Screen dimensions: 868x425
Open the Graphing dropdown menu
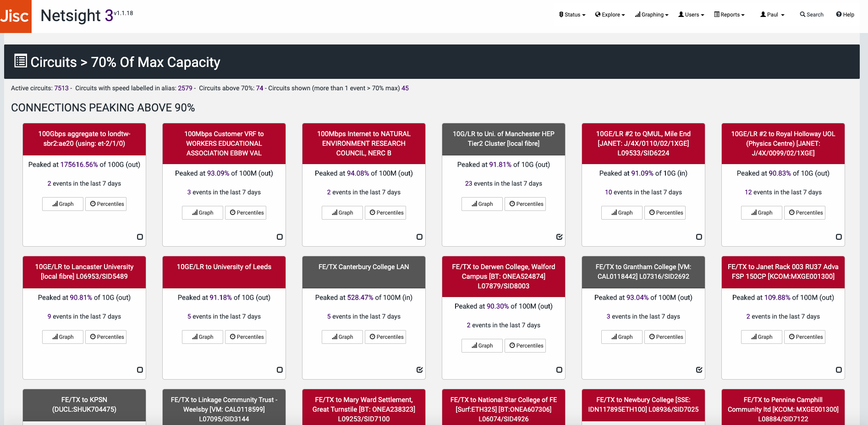point(652,15)
